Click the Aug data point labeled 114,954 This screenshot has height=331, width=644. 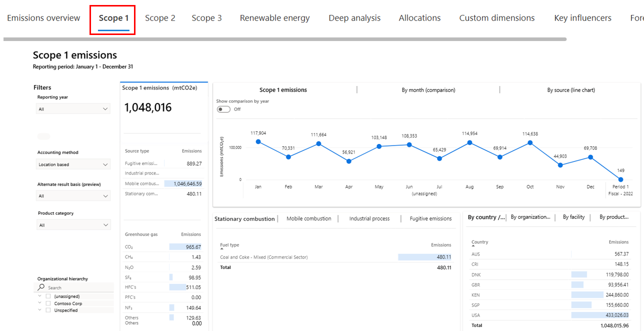pyautogui.click(x=469, y=142)
